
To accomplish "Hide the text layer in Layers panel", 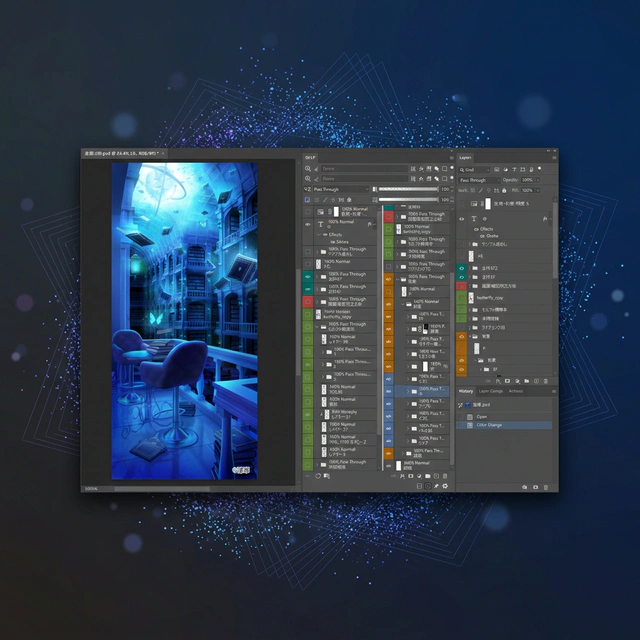I will [x=462, y=219].
